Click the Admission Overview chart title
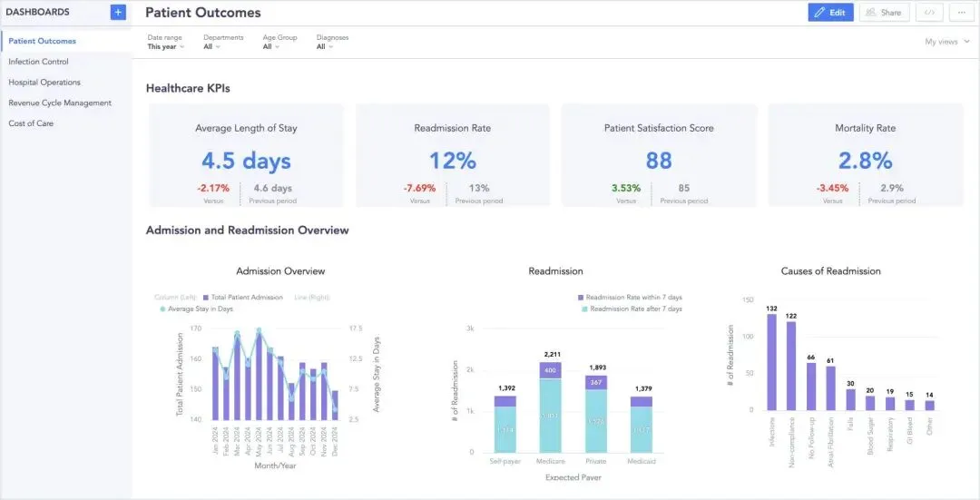 pyautogui.click(x=280, y=271)
